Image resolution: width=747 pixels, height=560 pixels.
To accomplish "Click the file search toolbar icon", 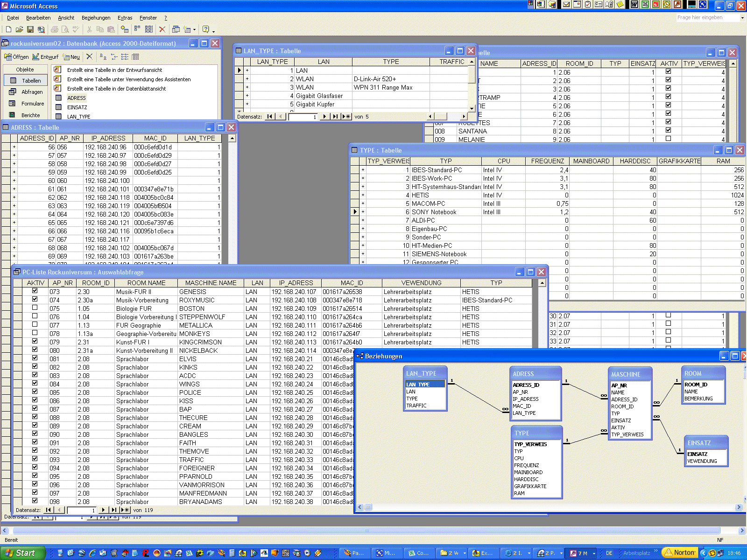I will coord(41,29).
